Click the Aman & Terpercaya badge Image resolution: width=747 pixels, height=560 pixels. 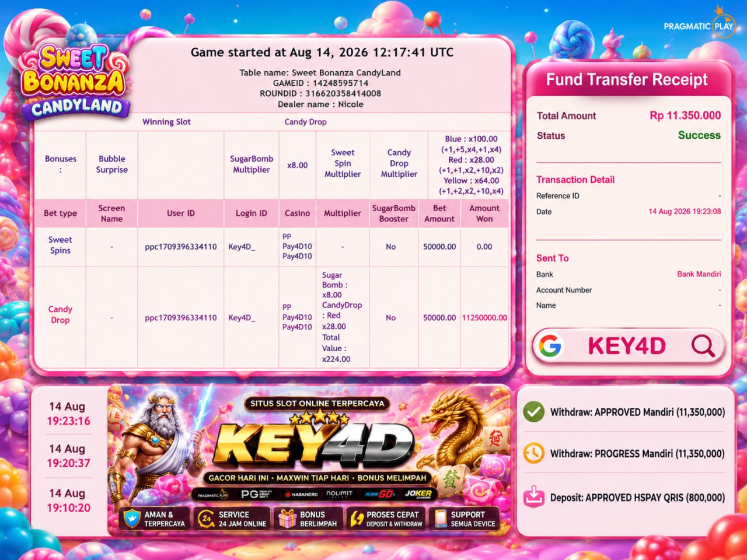(x=155, y=519)
